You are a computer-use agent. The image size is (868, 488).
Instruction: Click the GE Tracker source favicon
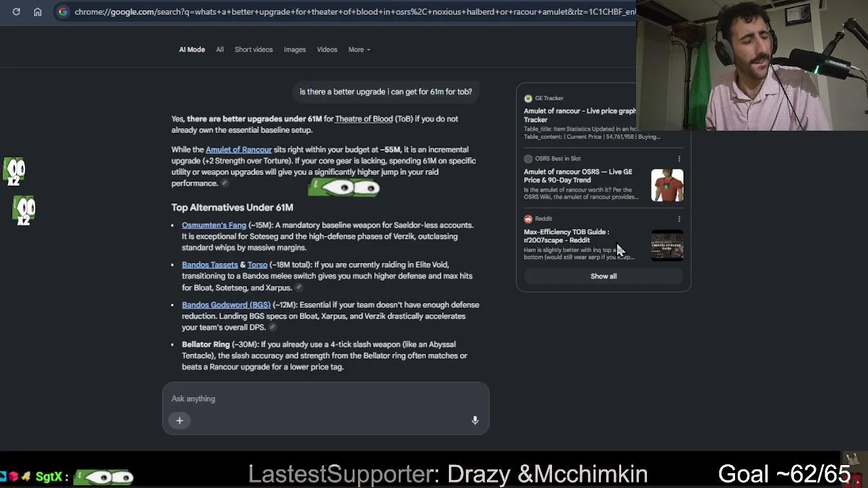[x=528, y=98]
